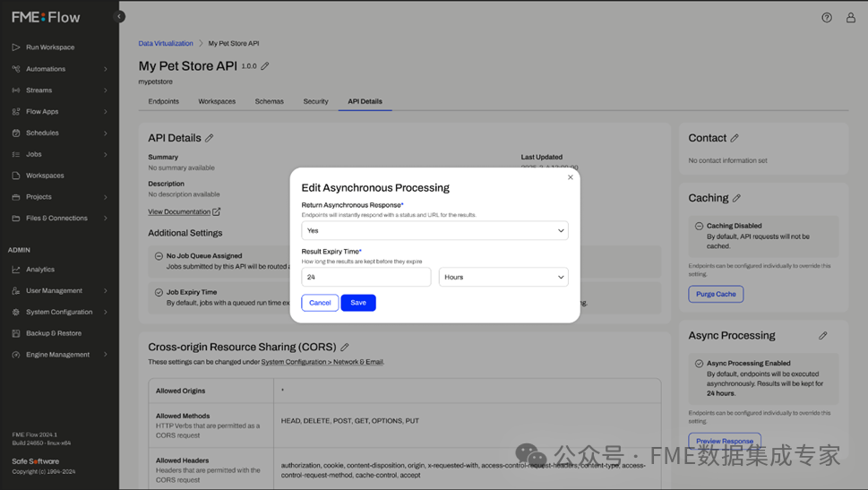Click the Flow Apps sidebar icon
The image size is (868, 490).
click(16, 111)
